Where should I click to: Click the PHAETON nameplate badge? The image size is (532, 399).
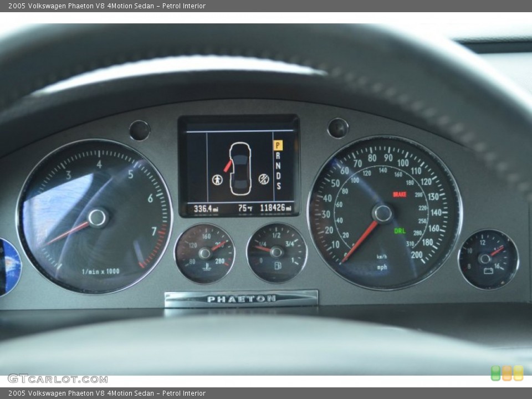[241, 299]
